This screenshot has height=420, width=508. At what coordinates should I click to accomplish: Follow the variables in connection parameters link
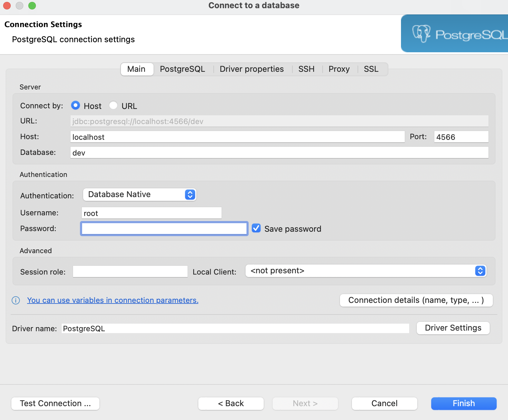(x=113, y=300)
